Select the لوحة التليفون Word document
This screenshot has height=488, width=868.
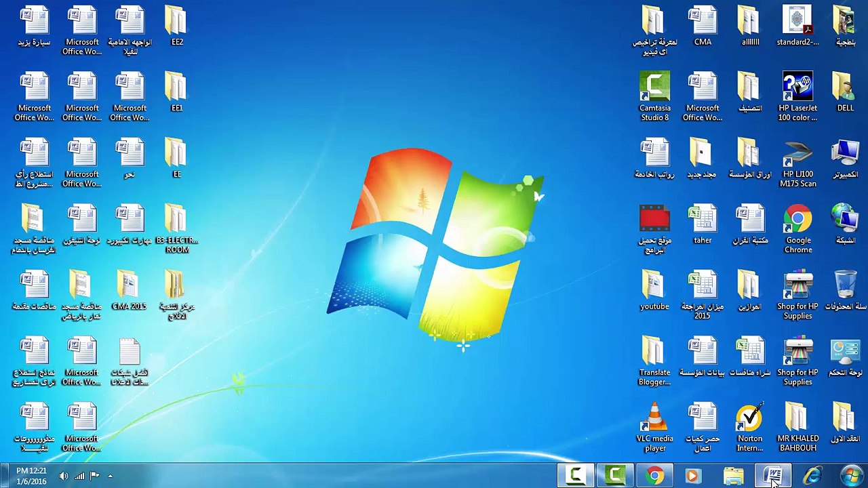[81, 224]
